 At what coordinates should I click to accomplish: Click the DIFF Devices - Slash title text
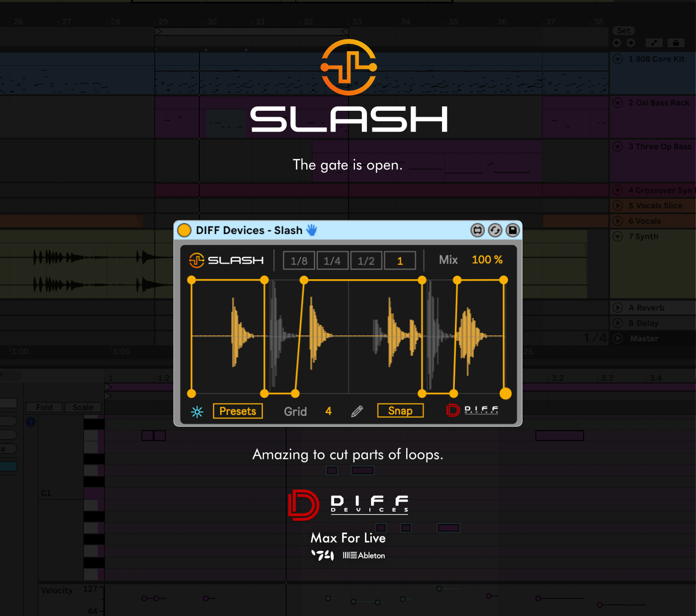249,230
